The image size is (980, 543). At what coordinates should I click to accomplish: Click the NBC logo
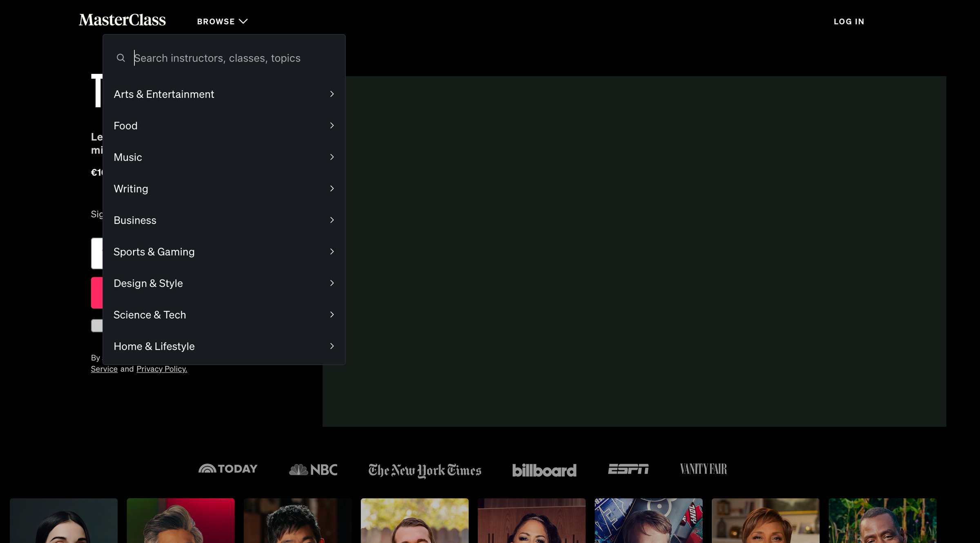[313, 470]
